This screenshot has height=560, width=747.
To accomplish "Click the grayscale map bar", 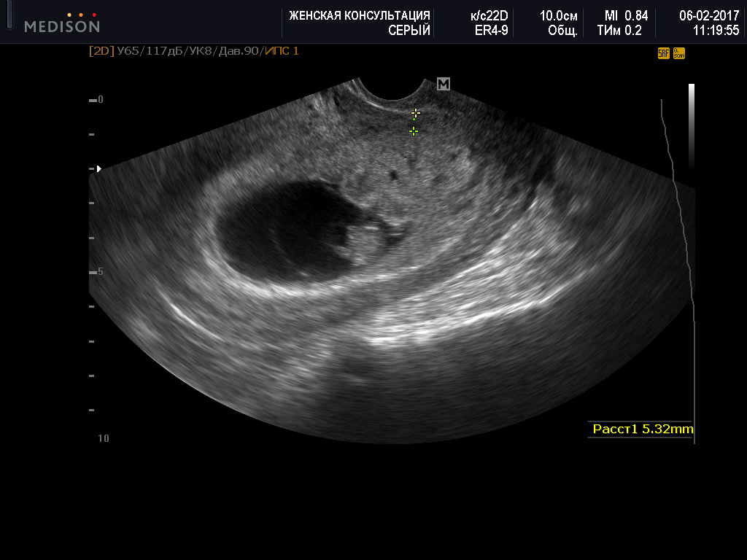I will [692, 126].
